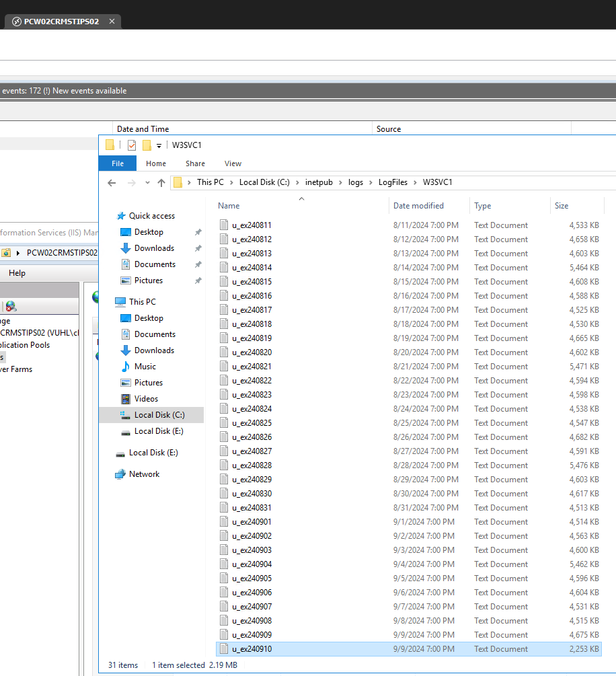The image size is (616, 676).
Task: Open Properties using the Quick Access Toolbar icon
Action: point(131,145)
